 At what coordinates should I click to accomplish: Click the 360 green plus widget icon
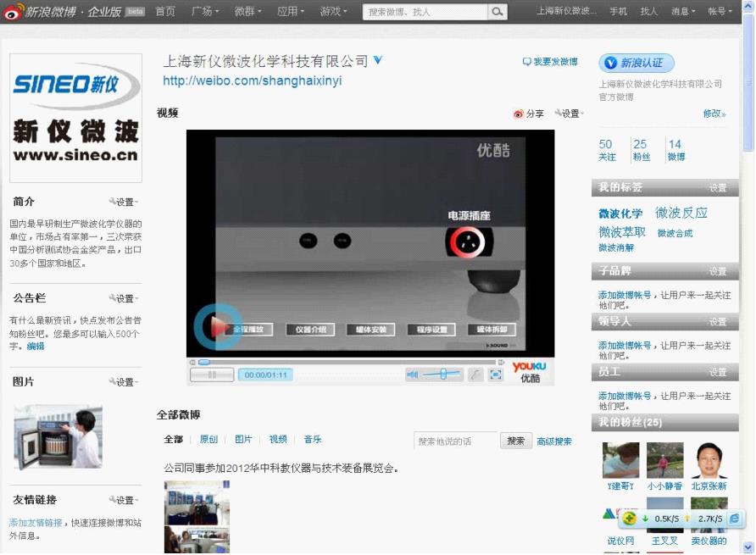point(630,519)
